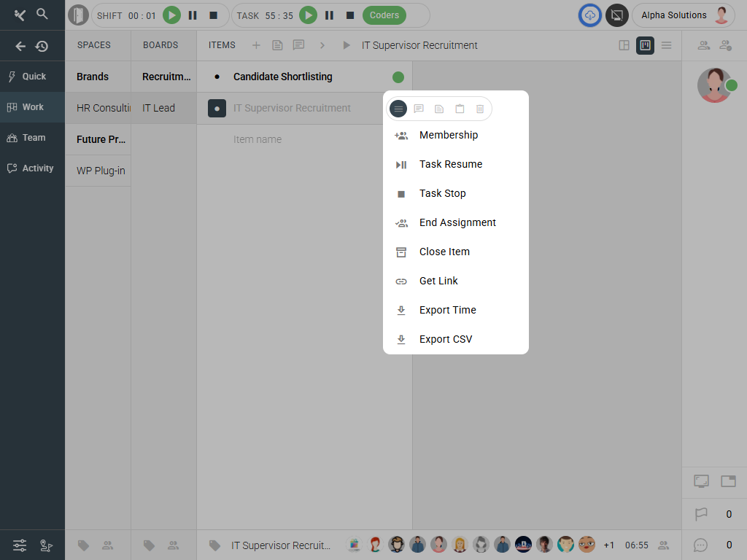This screenshot has height=560, width=747.
Task: Open the Work section in sidebar
Action: 33,107
